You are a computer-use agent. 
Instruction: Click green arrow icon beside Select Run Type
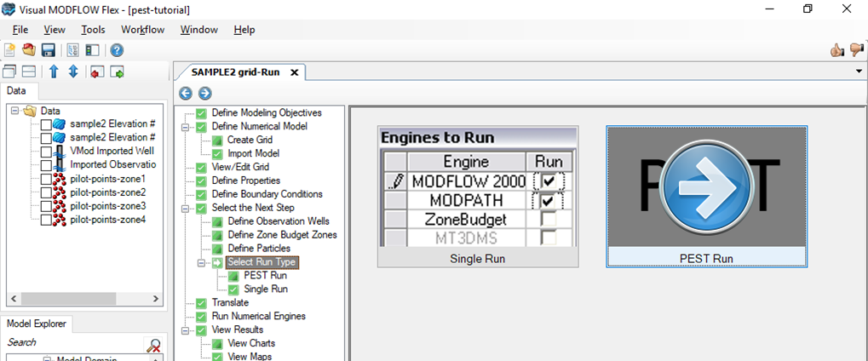[217, 262]
